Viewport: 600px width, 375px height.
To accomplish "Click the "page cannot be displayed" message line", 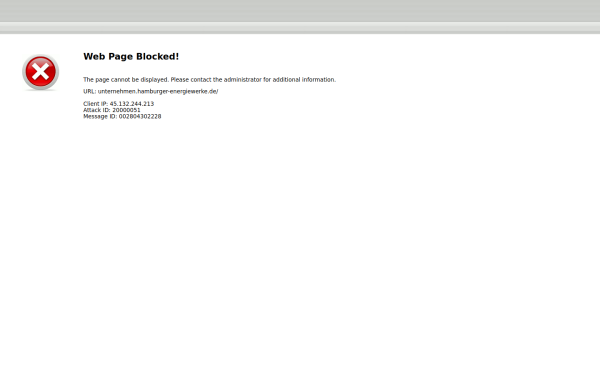I will pyautogui.click(x=209, y=80).
